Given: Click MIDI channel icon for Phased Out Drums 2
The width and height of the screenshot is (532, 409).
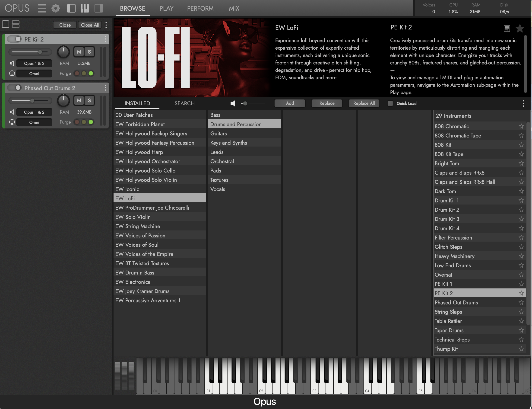Looking at the screenshot, I should point(12,122).
